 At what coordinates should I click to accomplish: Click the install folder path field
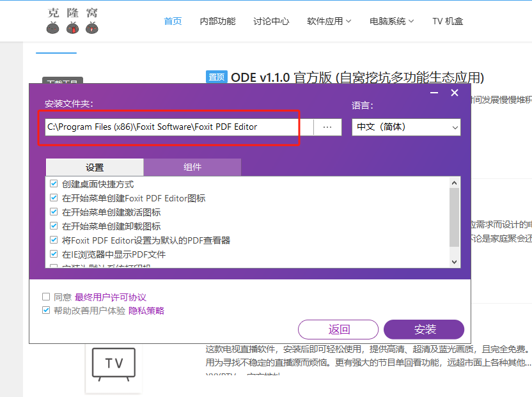tap(179, 127)
